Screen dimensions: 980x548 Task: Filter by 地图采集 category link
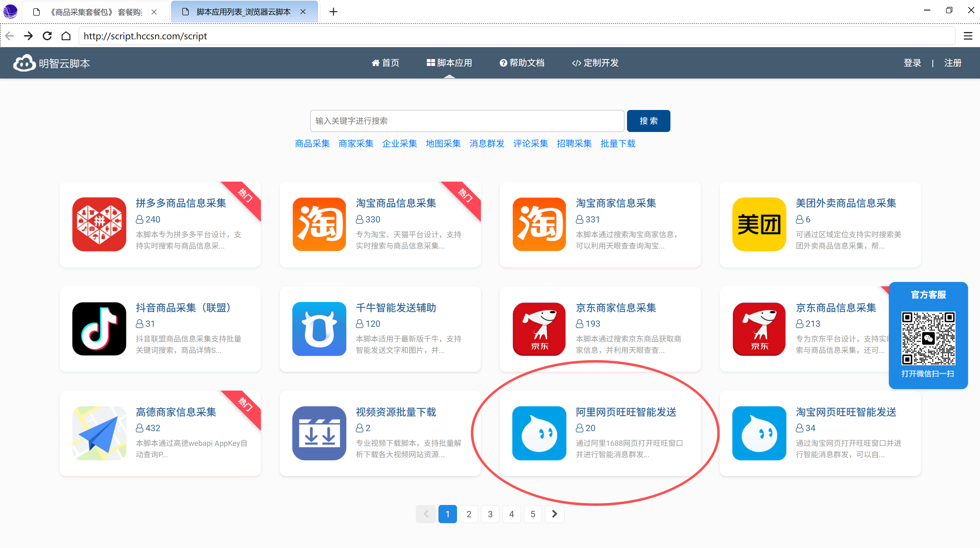click(x=443, y=143)
